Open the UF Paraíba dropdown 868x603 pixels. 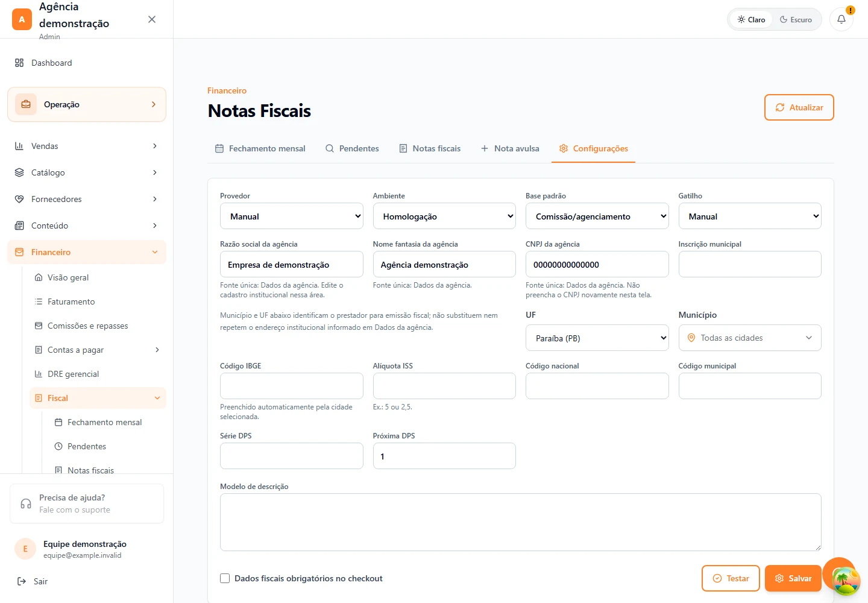coord(597,338)
